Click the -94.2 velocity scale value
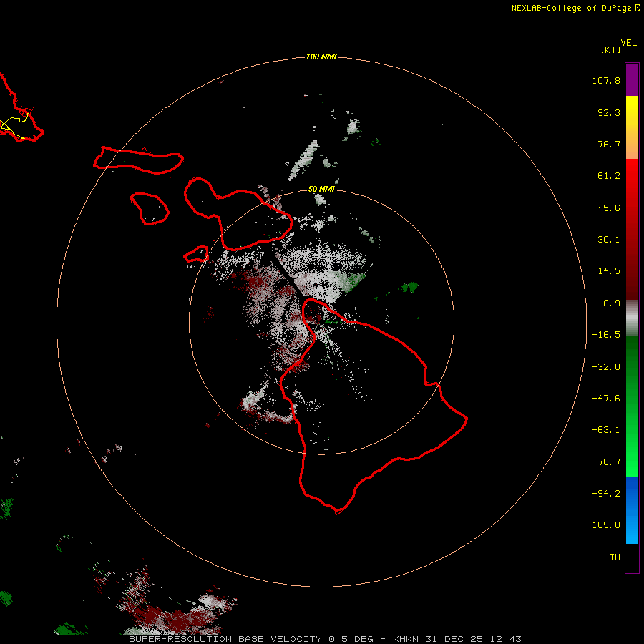Image resolution: width=644 pixels, height=644 pixels. click(606, 493)
